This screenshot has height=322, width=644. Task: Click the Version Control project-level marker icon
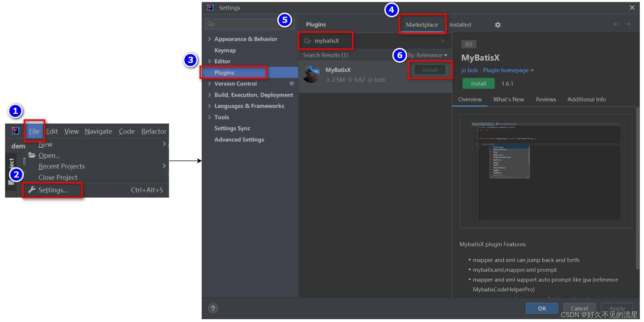[x=292, y=84]
